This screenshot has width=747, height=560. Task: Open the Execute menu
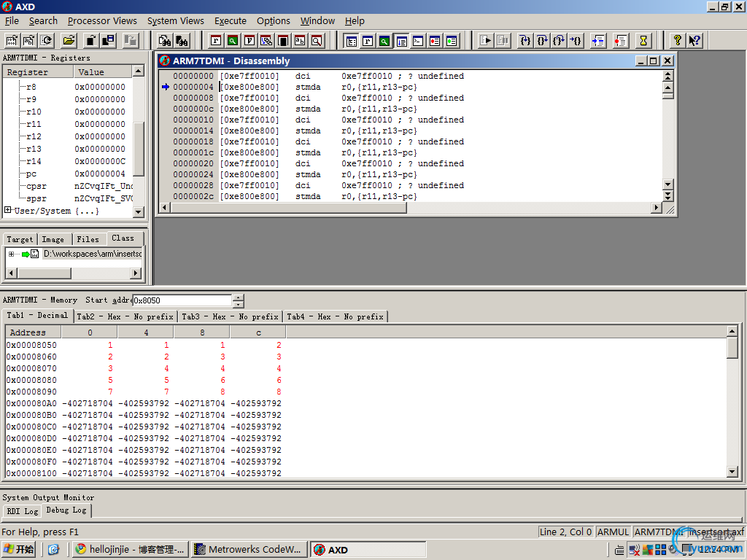tap(230, 21)
